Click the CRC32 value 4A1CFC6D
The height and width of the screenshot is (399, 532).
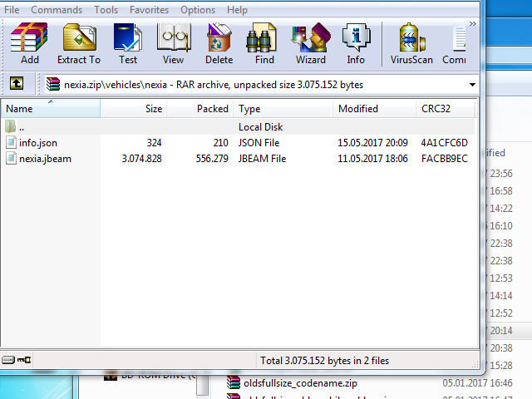coord(444,142)
